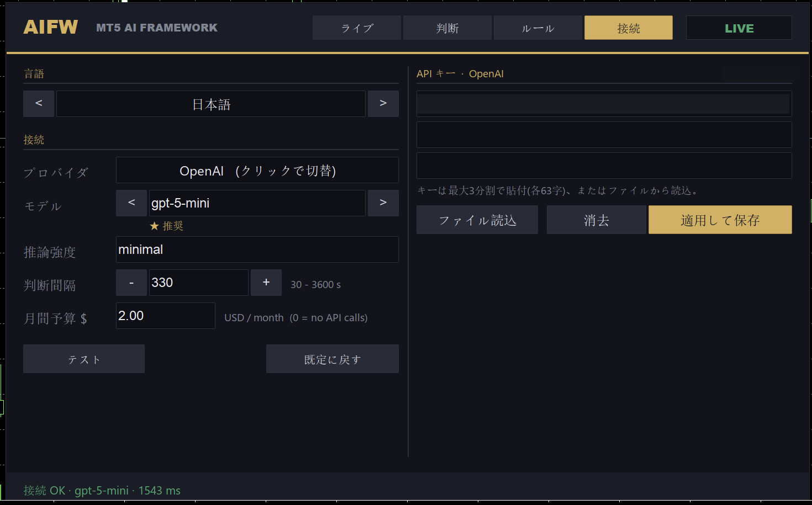812x505 pixels.
Task: Select the 接続 tab
Action: [629, 28]
